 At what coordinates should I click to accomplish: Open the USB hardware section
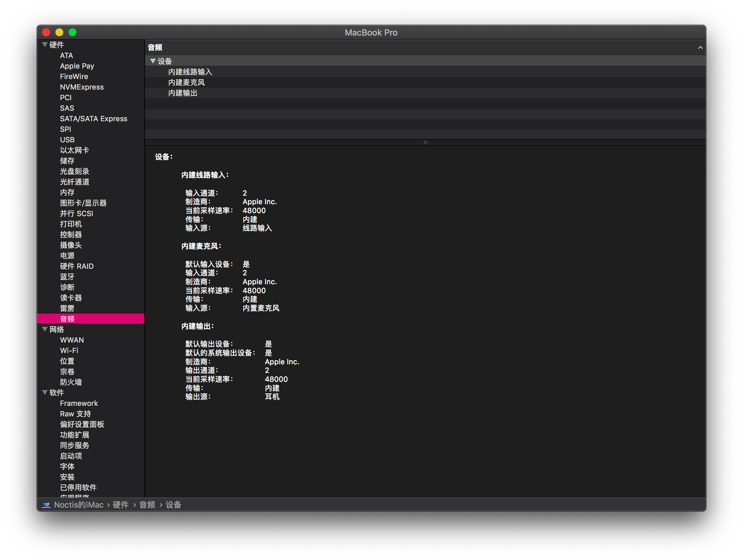(x=67, y=140)
